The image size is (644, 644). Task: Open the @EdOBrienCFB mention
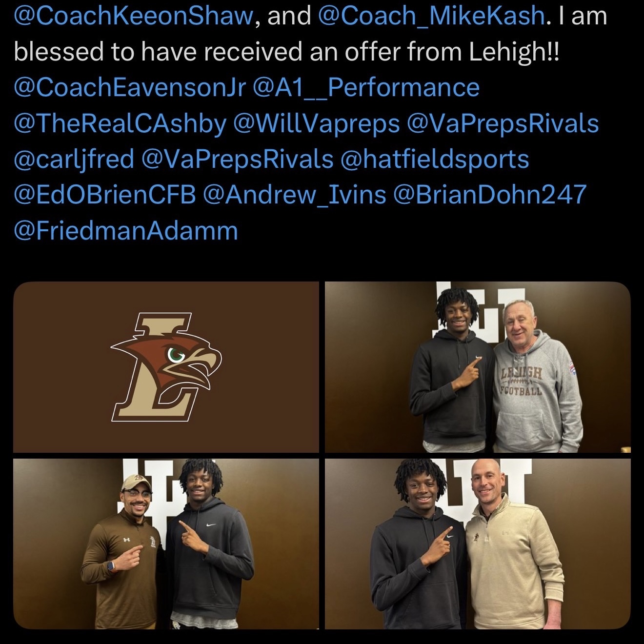coord(105,195)
